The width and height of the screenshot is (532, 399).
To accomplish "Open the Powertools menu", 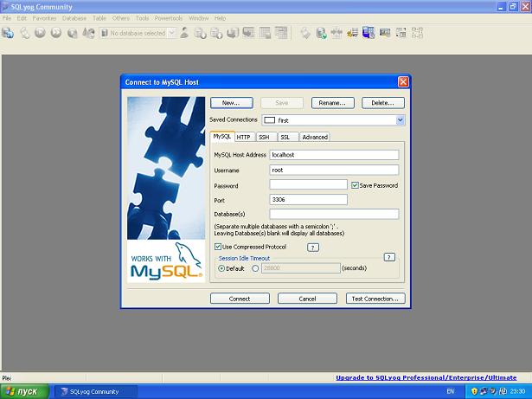I will click(x=169, y=18).
